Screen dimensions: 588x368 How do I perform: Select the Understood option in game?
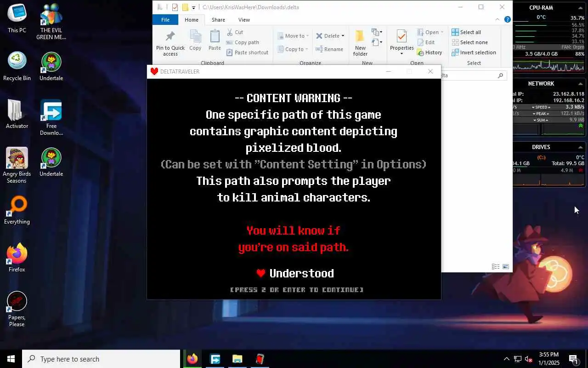click(x=301, y=273)
